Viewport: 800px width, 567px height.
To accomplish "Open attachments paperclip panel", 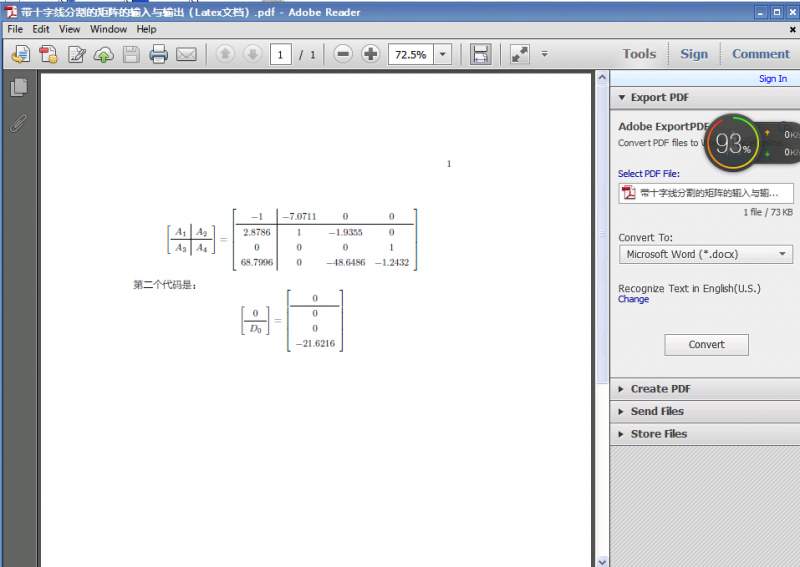I will (x=18, y=124).
